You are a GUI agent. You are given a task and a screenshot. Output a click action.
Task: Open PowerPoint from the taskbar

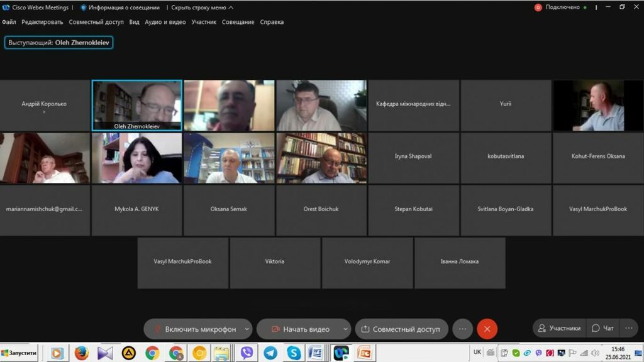point(364,353)
